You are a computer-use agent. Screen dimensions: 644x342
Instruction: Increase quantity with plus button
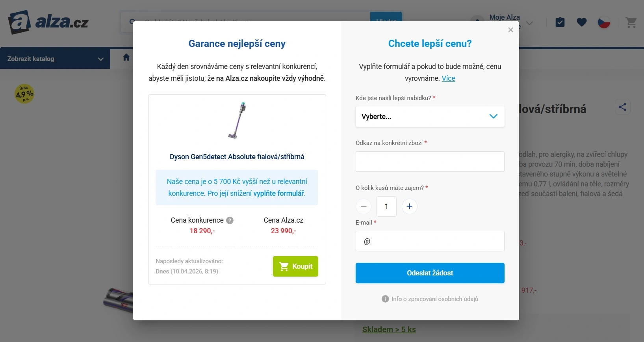pos(409,206)
